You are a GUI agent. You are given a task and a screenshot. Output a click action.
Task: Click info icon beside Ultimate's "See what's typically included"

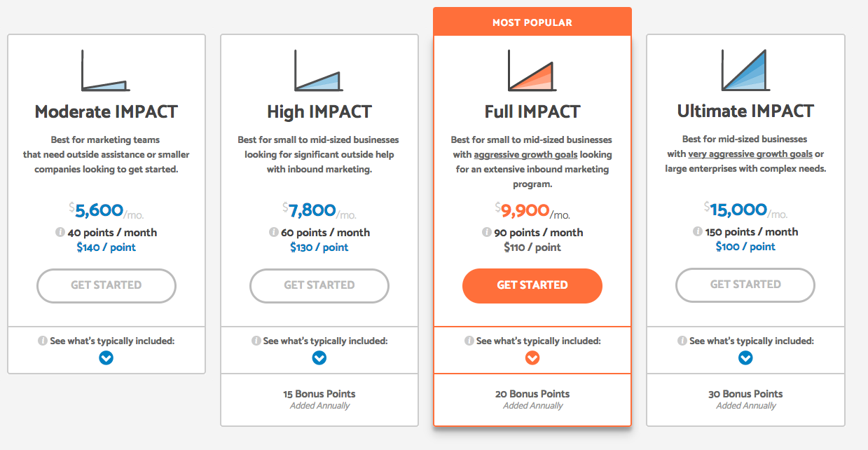[x=682, y=341]
